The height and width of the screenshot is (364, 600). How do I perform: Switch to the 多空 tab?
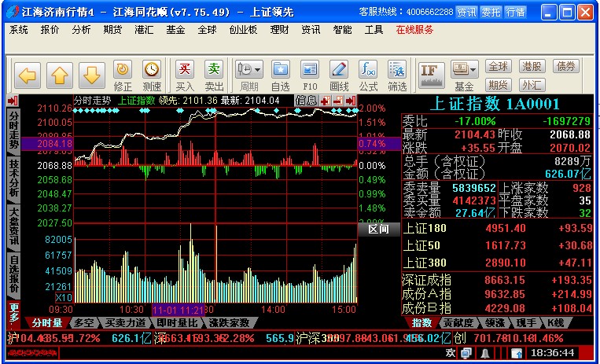click(x=84, y=322)
